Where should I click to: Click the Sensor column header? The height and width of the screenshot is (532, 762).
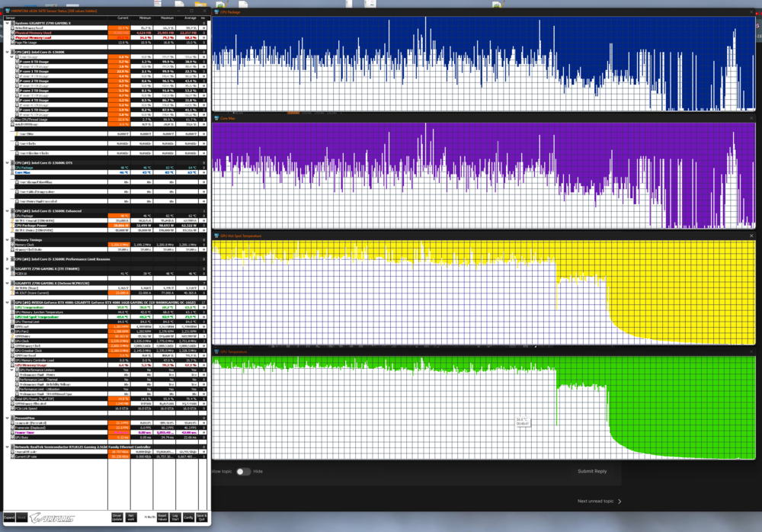point(56,18)
